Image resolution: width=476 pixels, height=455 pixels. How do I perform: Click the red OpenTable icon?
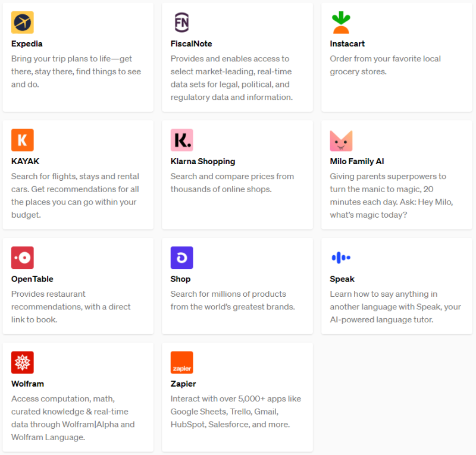tap(23, 258)
